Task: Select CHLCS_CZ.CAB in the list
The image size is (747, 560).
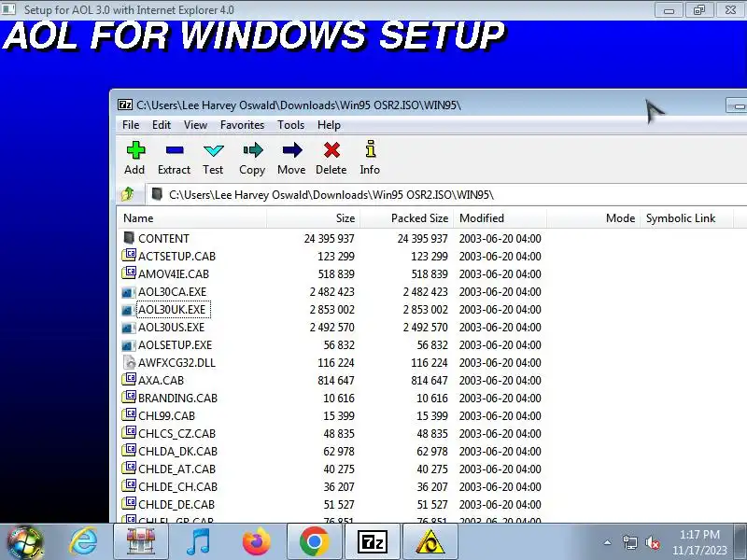Action: [176, 433]
